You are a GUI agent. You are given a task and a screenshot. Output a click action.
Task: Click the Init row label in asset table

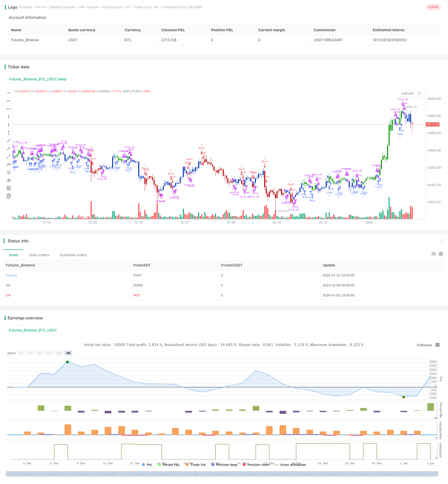[8, 285]
